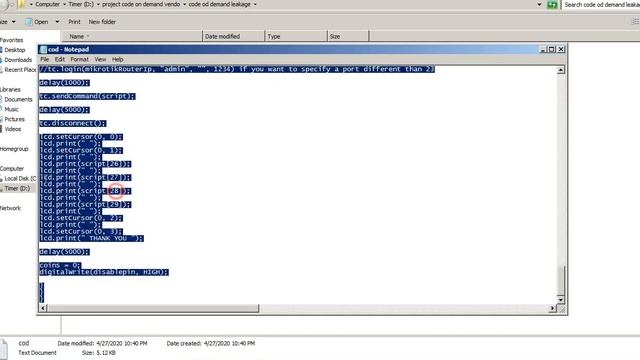Click the Notepad up scroll arrow
The image size is (640, 360).
coord(561,70)
